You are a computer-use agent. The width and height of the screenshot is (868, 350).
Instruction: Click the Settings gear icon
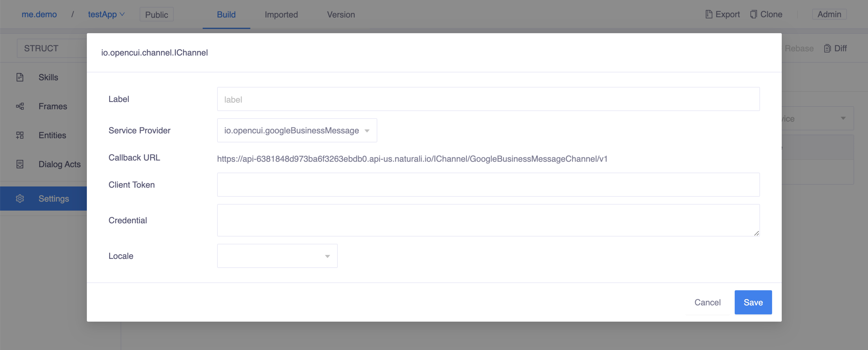click(x=20, y=199)
